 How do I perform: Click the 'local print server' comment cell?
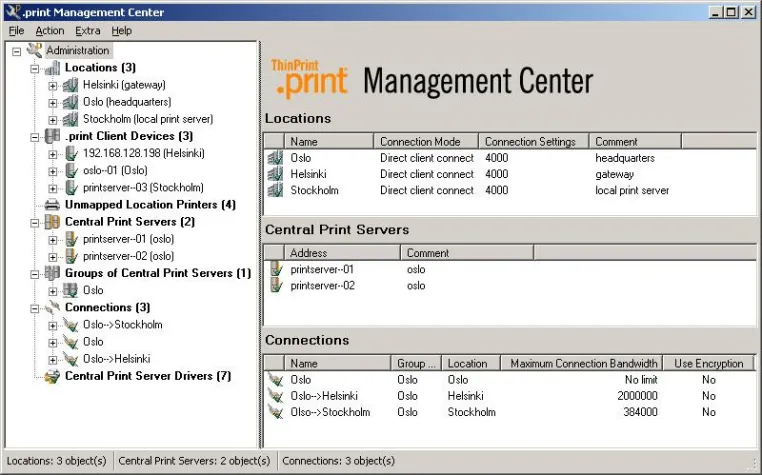(632, 190)
